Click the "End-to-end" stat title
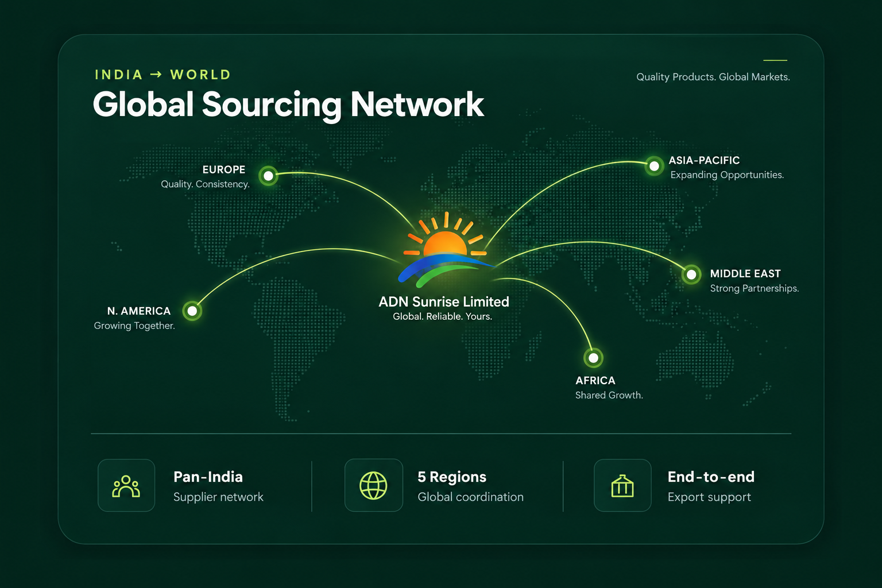This screenshot has height=588, width=882. 711,477
